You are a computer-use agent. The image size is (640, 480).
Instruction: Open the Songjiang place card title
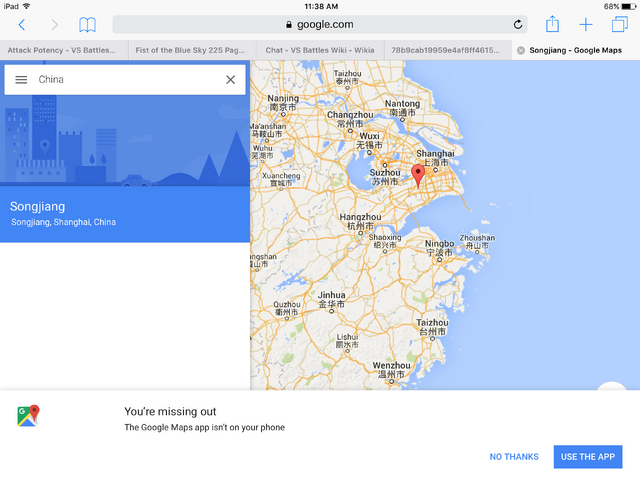38,207
